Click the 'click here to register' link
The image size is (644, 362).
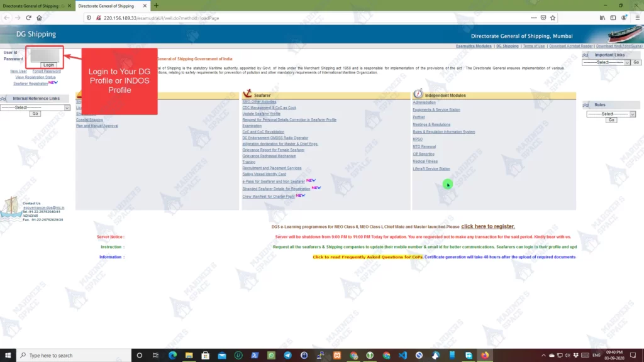coord(488,226)
